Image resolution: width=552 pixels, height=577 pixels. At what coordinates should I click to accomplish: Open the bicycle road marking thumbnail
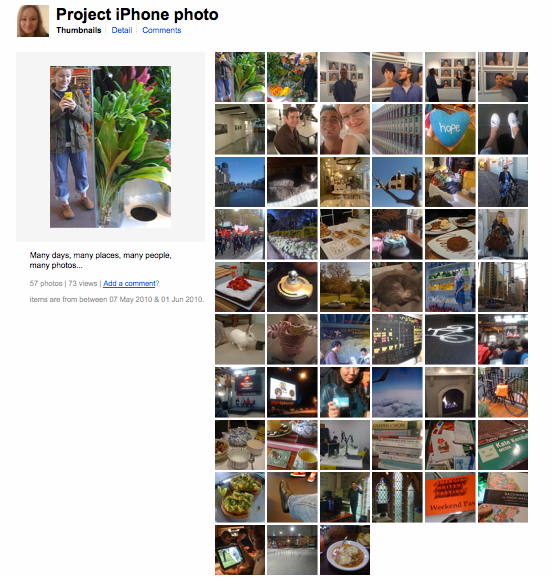450,339
